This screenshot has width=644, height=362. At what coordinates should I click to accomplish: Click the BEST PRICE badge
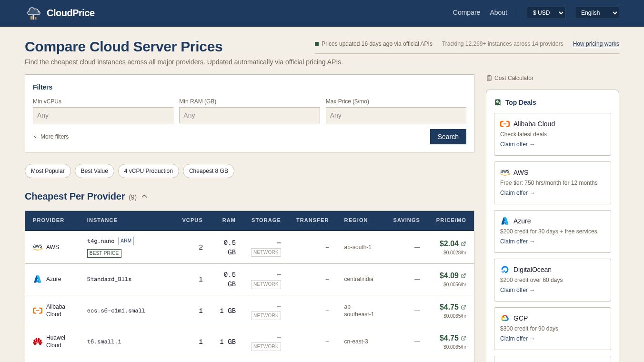coord(104,253)
